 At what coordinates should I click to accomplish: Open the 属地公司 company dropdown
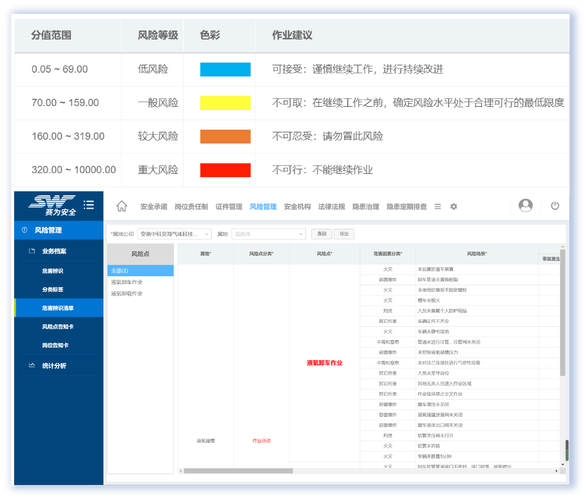pos(174,234)
